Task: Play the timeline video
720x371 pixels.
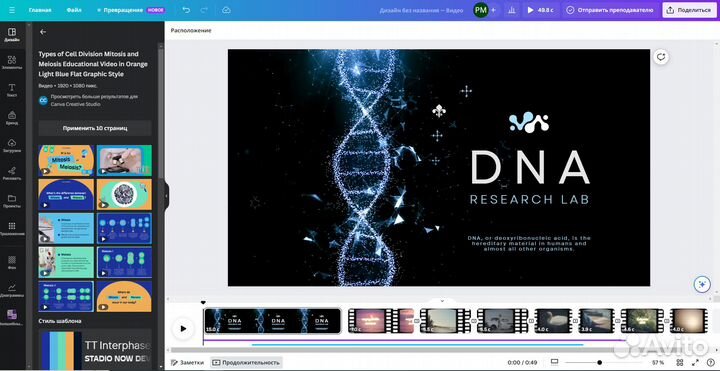Action: point(183,328)
